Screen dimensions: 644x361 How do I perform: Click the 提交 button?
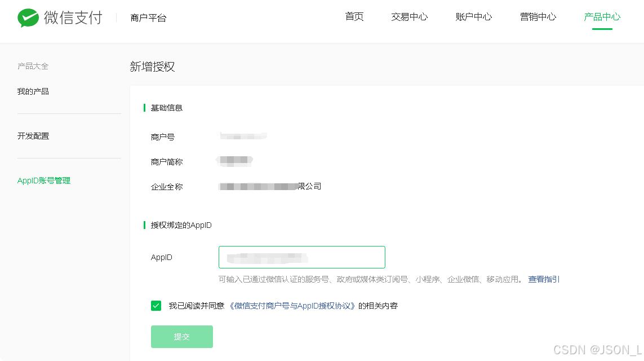182,337
